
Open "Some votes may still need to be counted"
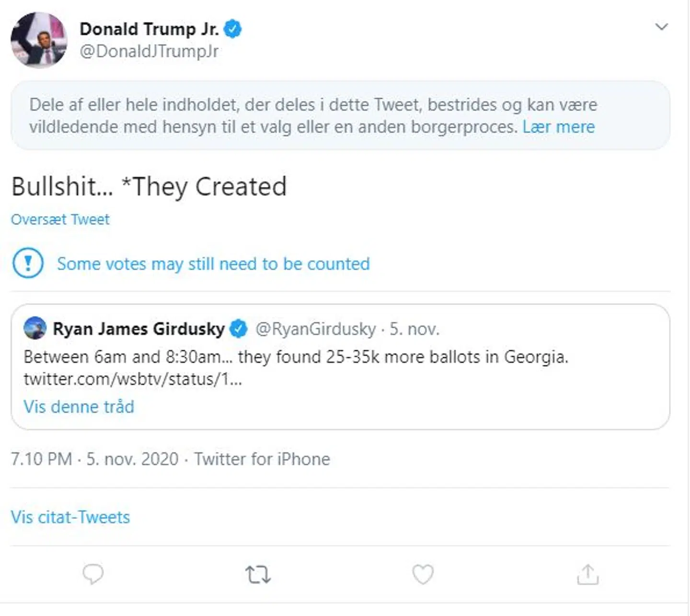(x=213, y=264)
